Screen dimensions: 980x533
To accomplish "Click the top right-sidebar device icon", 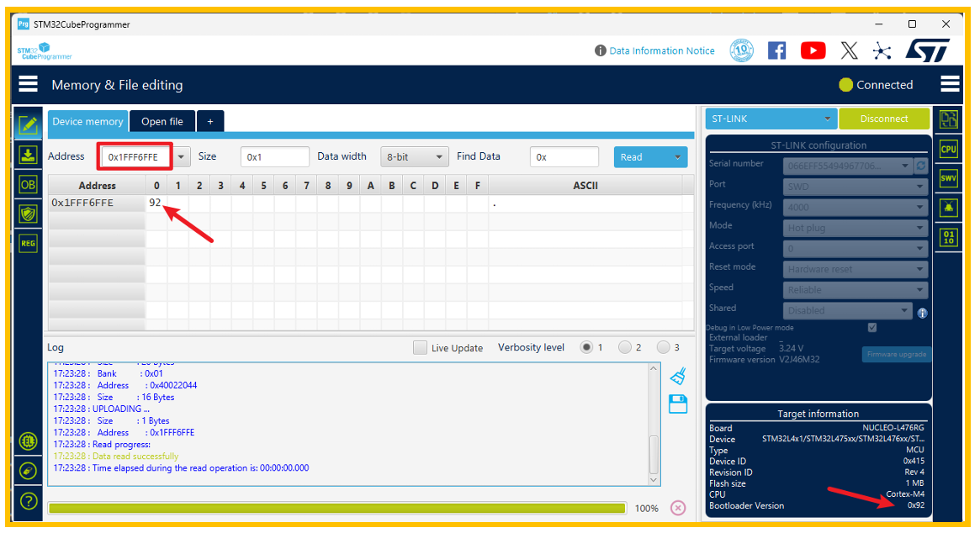I will (x=949, y=119).
